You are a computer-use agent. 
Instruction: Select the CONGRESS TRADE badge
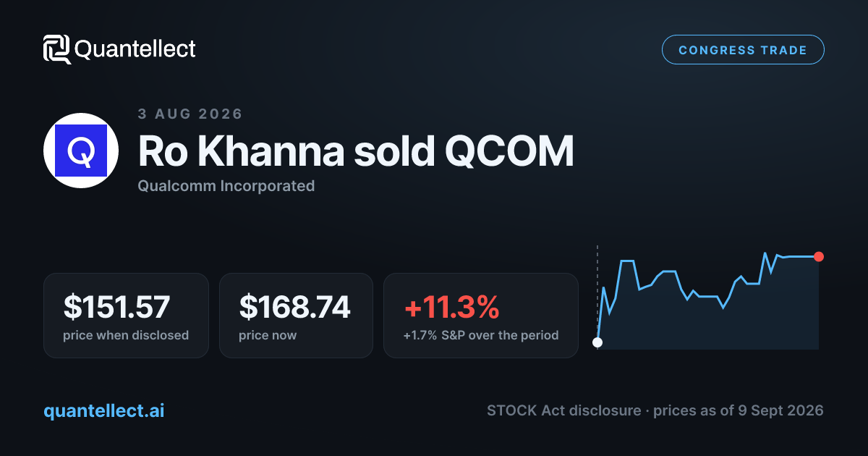pyautogui.click(x=743, y=50)
